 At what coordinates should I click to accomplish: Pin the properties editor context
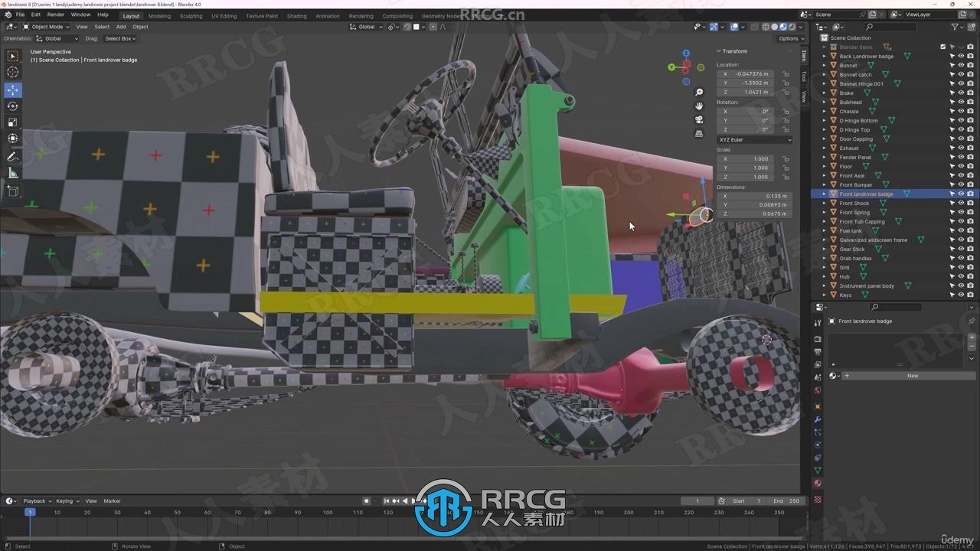click(972, 321)
